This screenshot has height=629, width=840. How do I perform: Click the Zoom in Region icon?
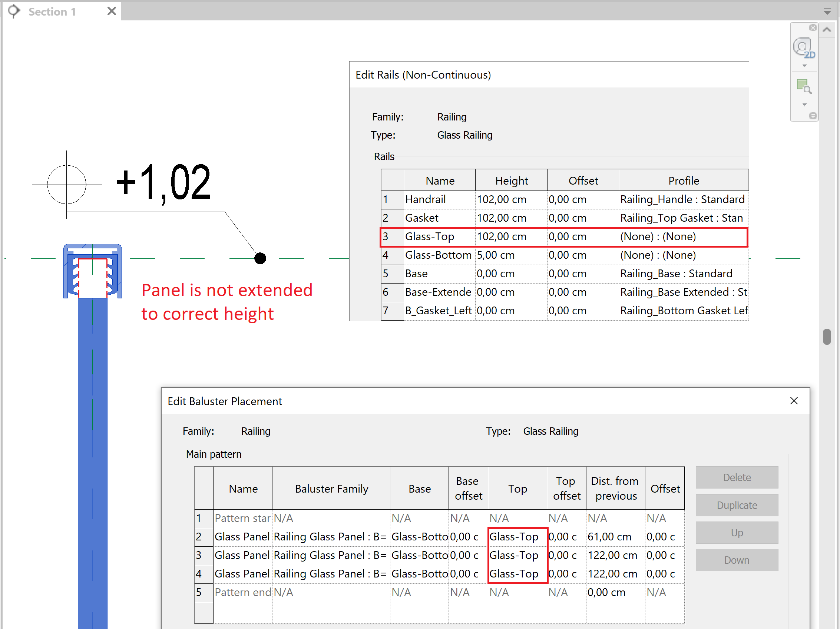804,87
